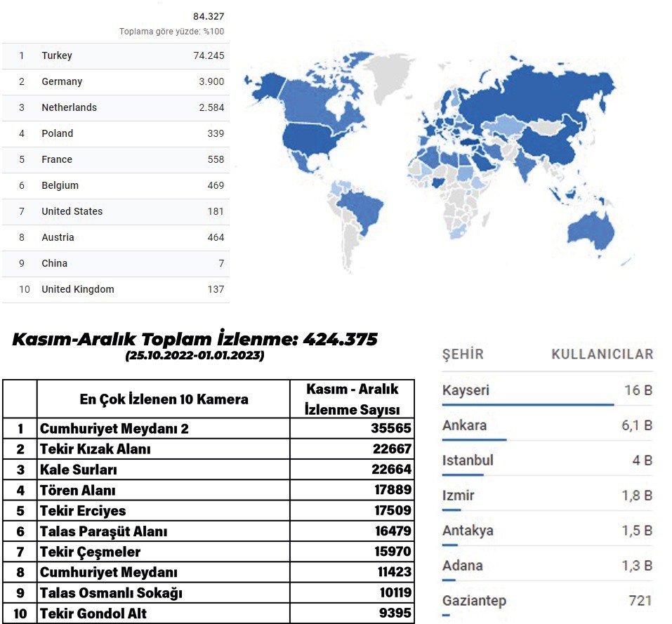Click the Kayseri users progress bar
The width and height of the screenshot is (672, 624).
(528, 404)
